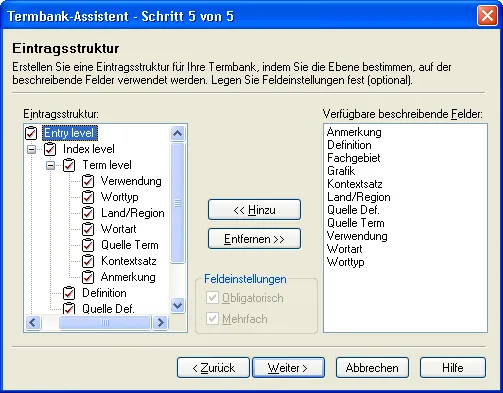Go back with the Zurück button

[213, 368]
